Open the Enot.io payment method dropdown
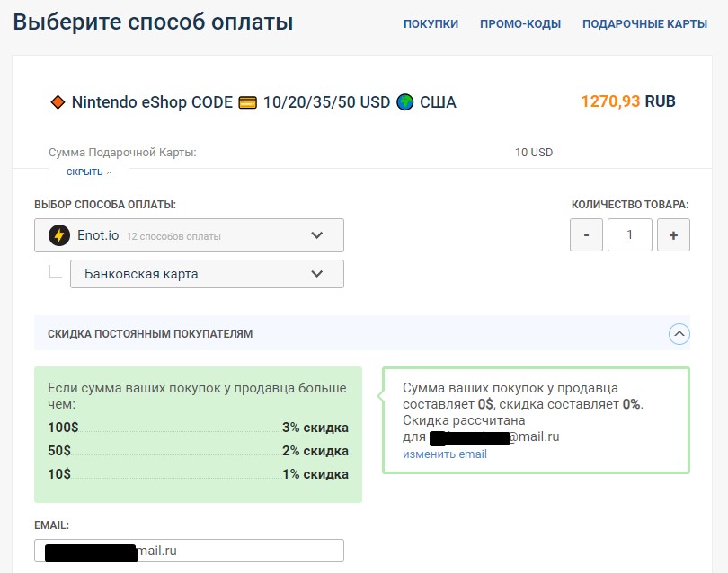This screenshot has width=728, height=573. 189,235
